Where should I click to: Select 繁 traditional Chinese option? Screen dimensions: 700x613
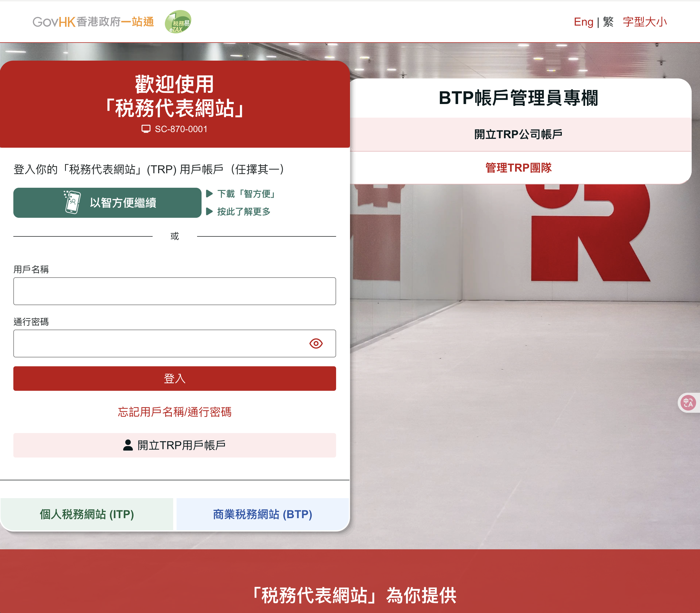coord(608,22)
